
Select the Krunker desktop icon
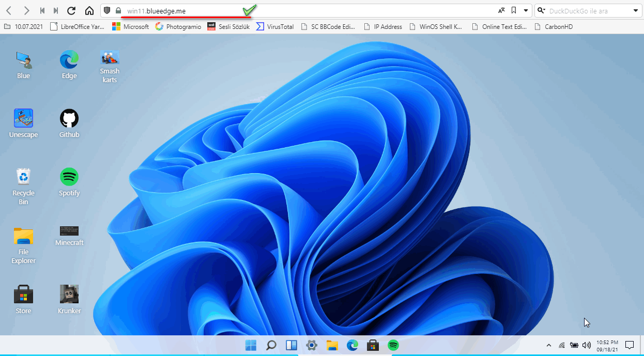[x=69, y=300]
